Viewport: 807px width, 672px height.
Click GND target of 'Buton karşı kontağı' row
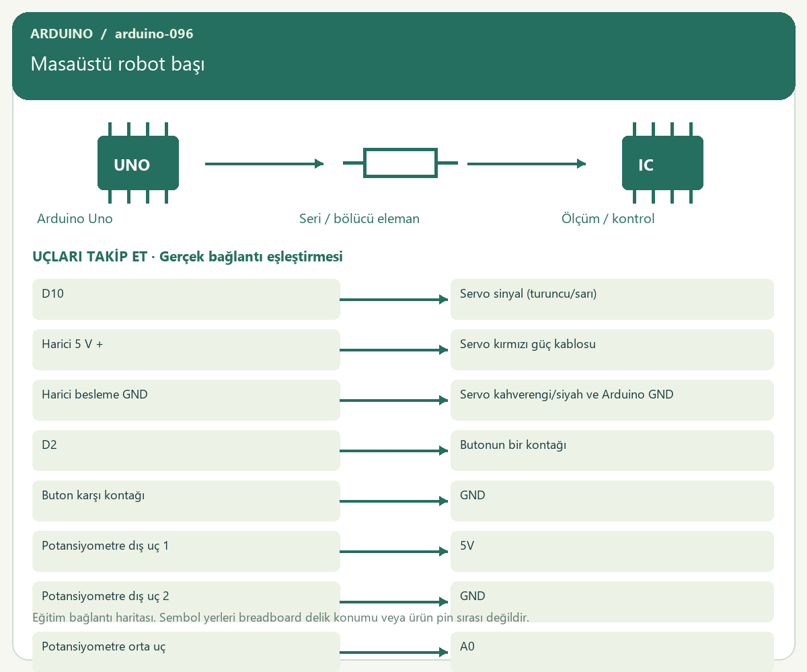(612, 501)
